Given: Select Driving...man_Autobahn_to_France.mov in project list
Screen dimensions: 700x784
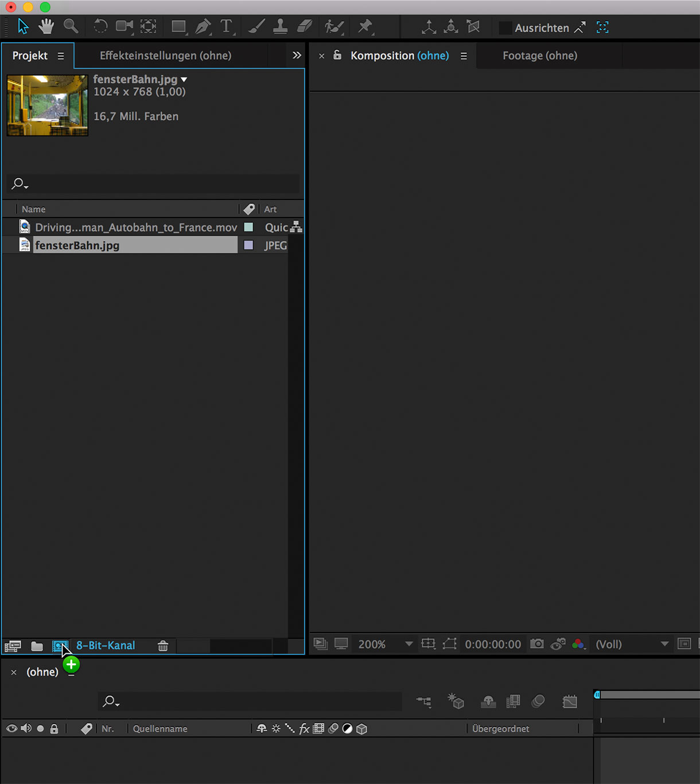Looking at the screenshot, I should click(x=135, y=228).
